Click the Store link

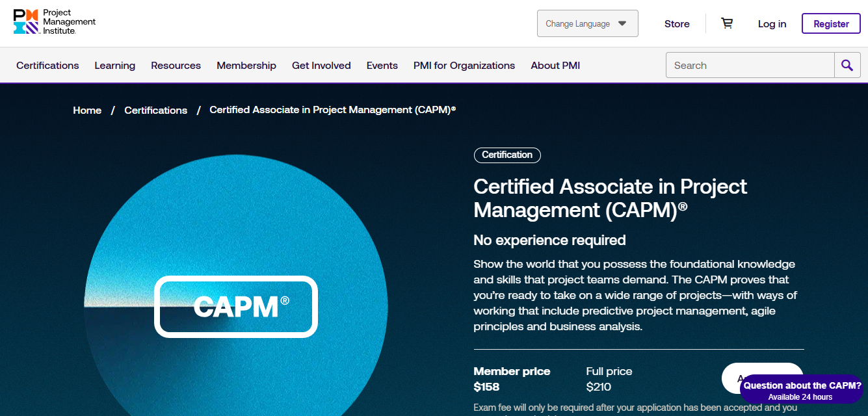click(677, 23)
